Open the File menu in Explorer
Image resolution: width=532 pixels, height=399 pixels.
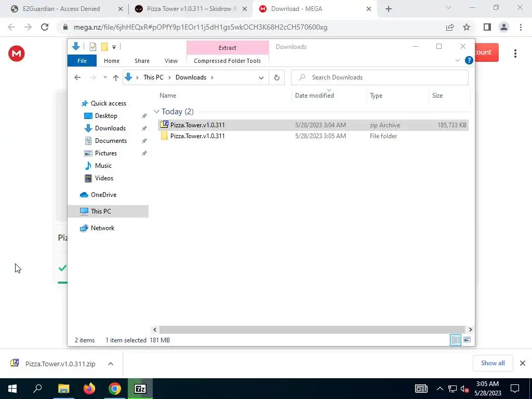[82, 61]
